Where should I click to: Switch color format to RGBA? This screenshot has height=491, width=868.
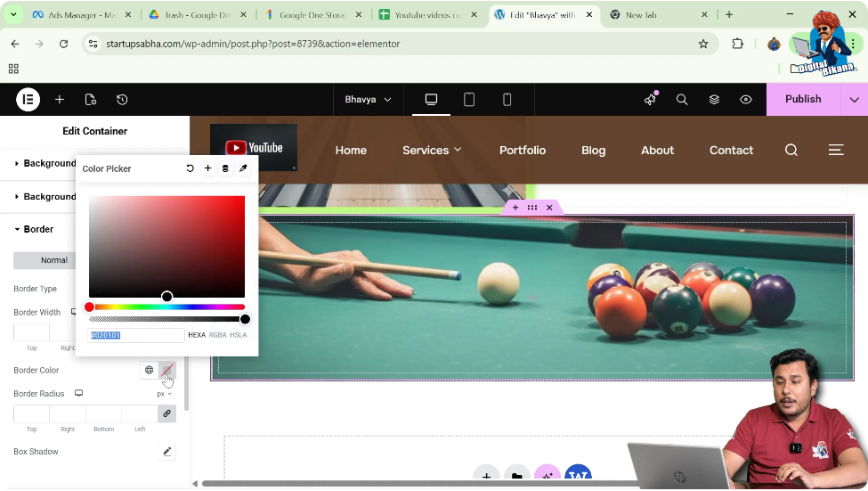click(217, 335)
